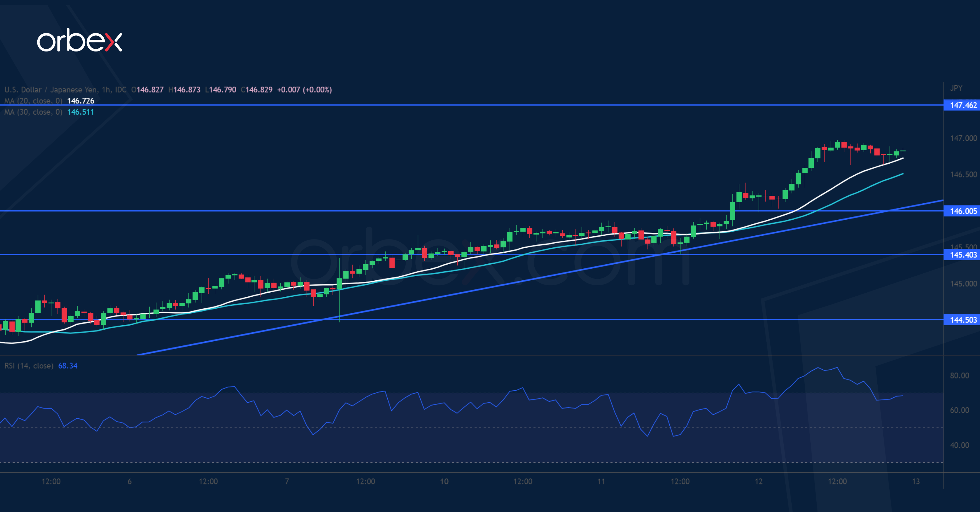Image resolution: width=980 pixels, height=512 pixels.
Task: Click the close price C146.829 in the header
Action: pos(257,90)
